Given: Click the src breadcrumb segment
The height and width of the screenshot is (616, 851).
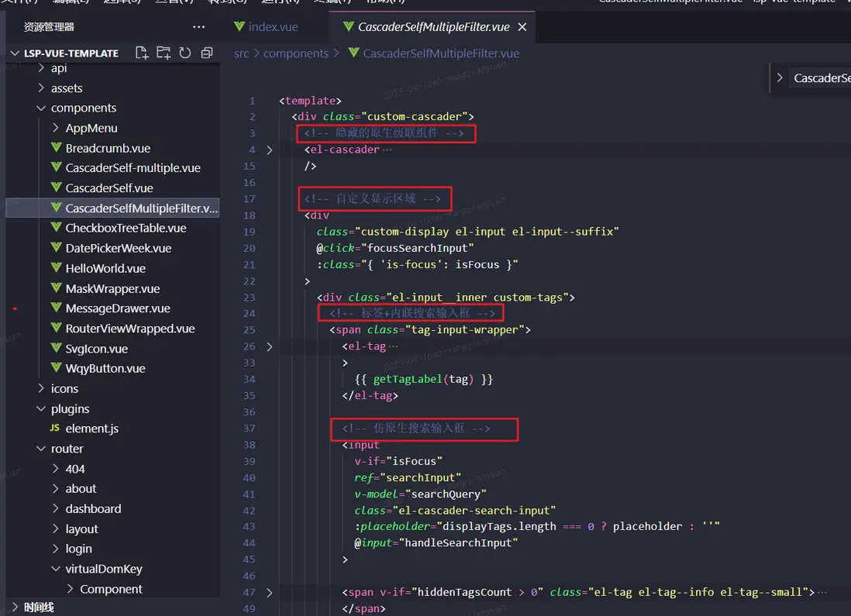Looking at the screenshot, I should click(x=242, y=53).
